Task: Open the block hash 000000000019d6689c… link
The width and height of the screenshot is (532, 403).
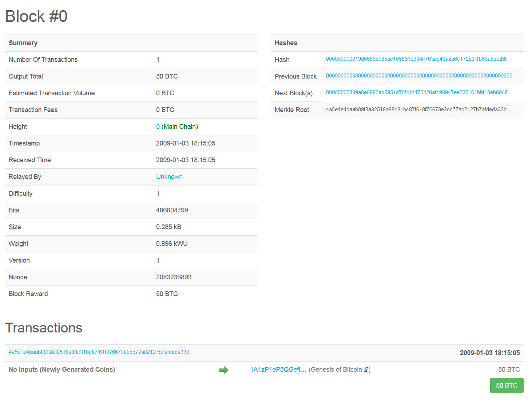Action: [x=416, y=59]
